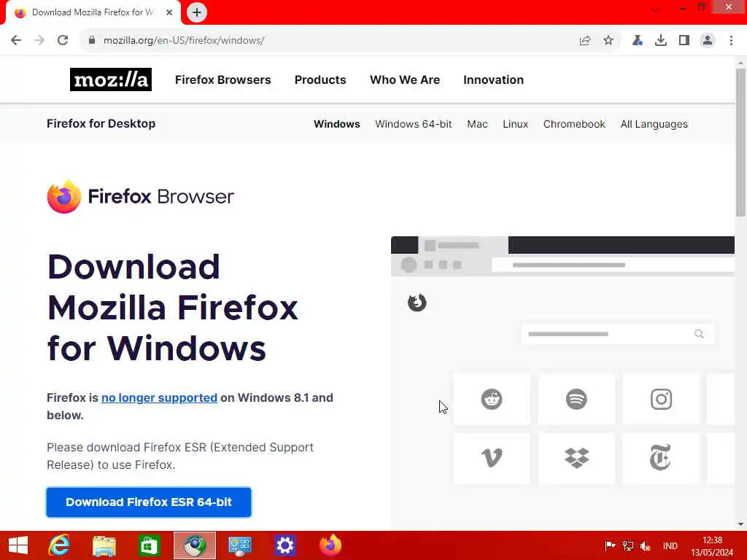Viewport: 747px width, 560px height.
Task: Open the Innovation menu
Action: [494, 79]
